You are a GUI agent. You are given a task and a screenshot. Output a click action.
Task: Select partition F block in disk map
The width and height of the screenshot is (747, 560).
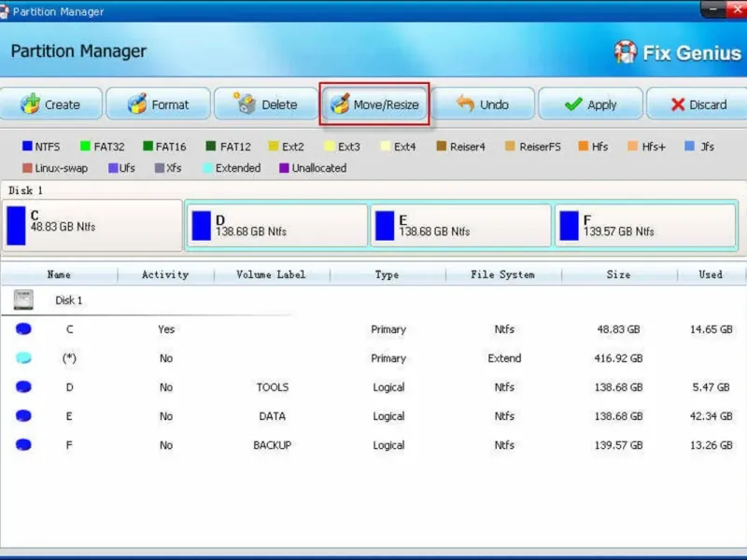tap(645, 225)
